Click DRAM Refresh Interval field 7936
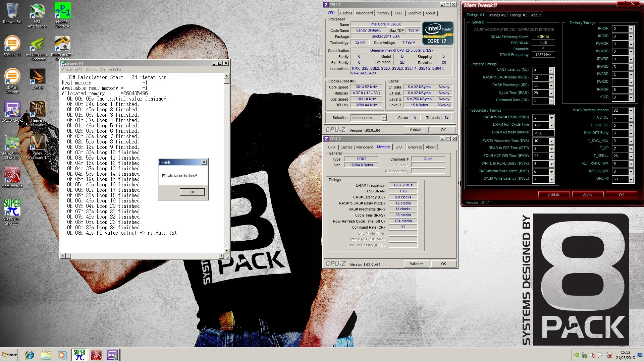 (543, 133)
